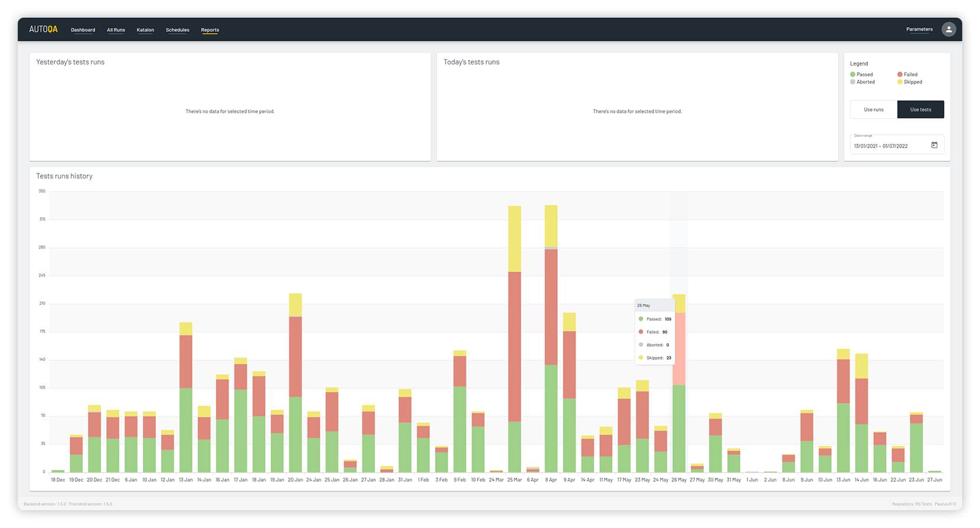Screen dimensions: 980x528
Task: Go to All Runs tab
Action: (x=116, y=30)
